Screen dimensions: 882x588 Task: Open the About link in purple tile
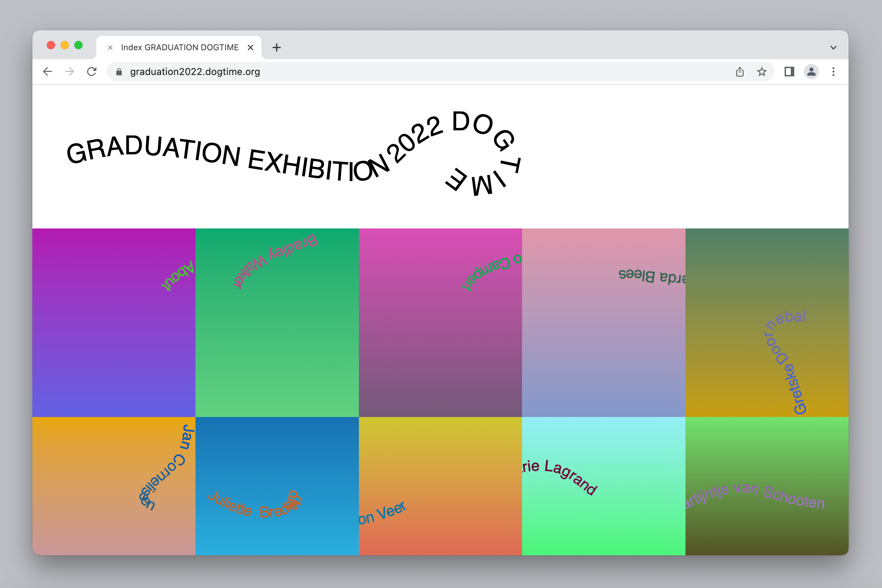[178, 276]
